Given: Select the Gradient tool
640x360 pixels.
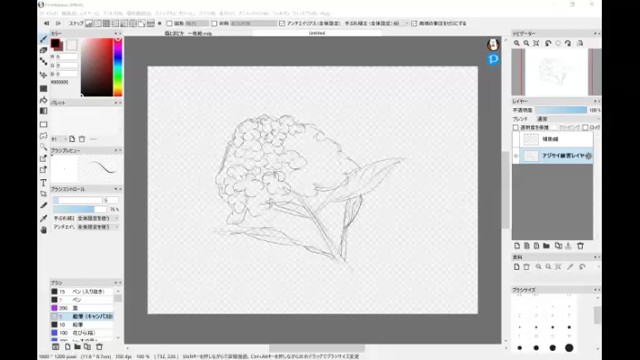Looking at the screenshot, I should pos(43,111).
